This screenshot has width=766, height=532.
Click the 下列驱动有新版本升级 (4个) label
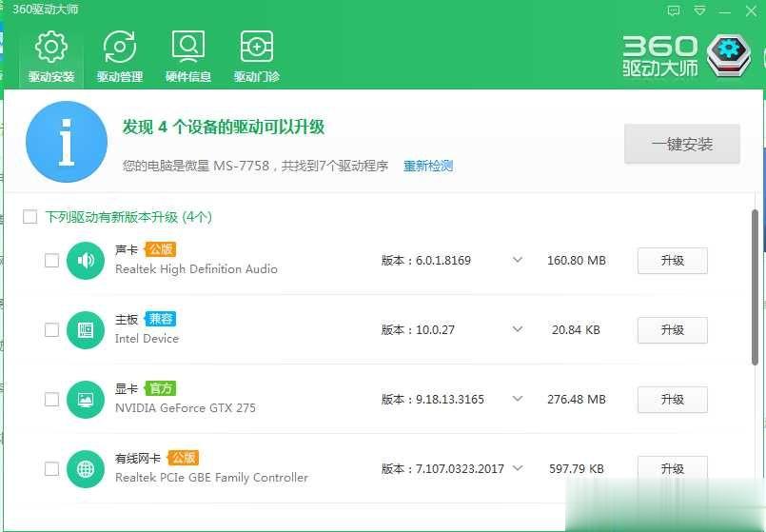(x=128, y=217)
